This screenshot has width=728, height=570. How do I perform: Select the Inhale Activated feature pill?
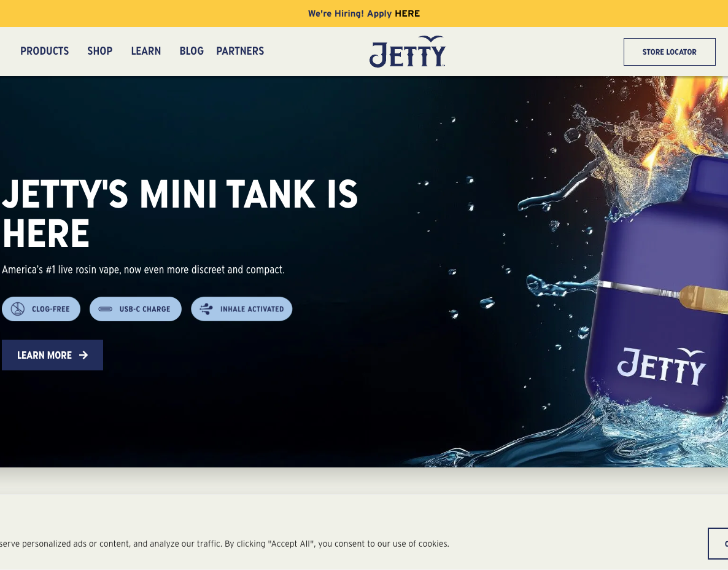(x=241, y=309)
